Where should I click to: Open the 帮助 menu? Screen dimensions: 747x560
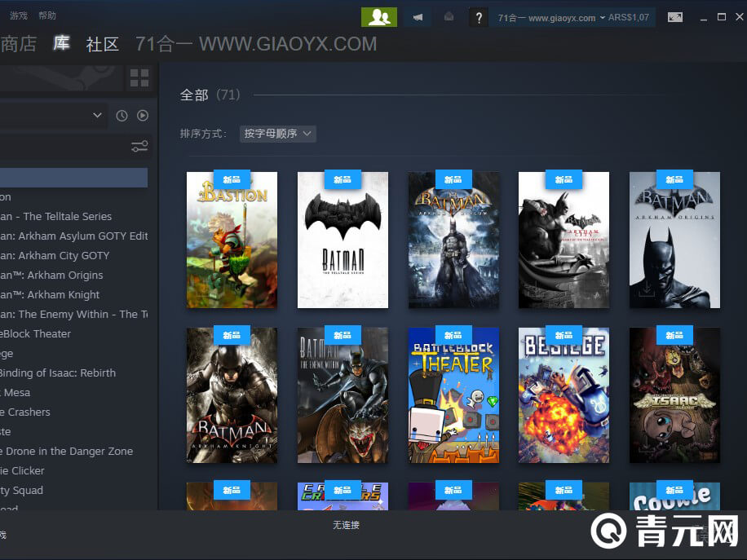point(47,15)
